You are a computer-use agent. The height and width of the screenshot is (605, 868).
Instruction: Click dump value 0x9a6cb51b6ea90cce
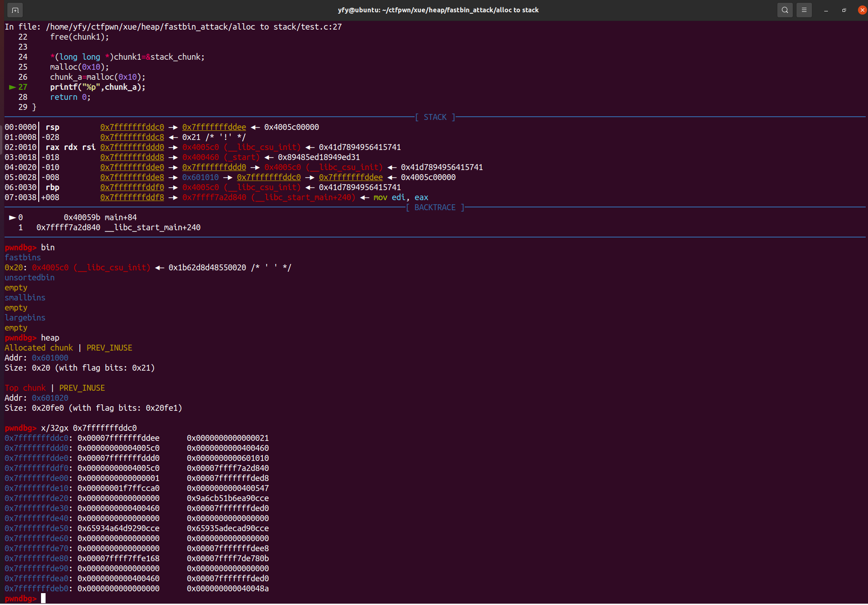click(x=228, y=498)
